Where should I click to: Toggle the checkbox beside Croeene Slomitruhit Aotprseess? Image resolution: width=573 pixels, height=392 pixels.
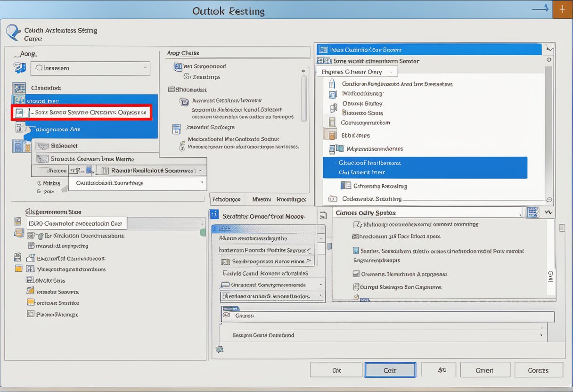357,274
